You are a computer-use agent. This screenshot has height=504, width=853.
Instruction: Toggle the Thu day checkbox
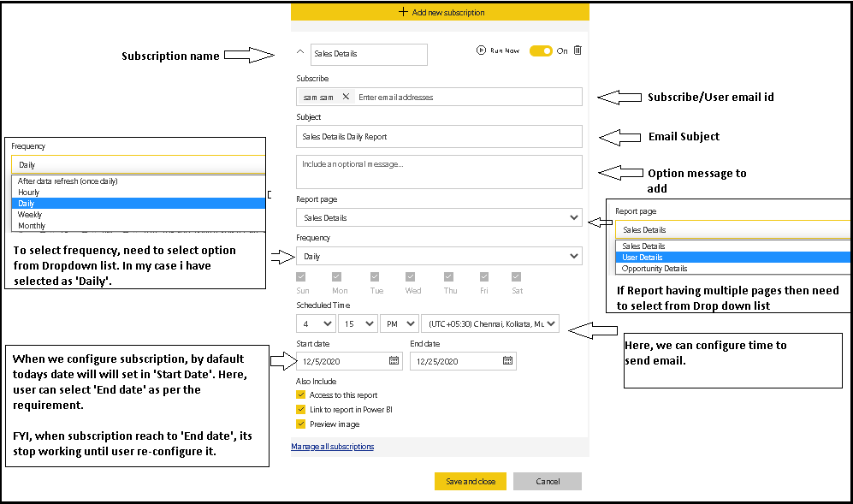448,276
